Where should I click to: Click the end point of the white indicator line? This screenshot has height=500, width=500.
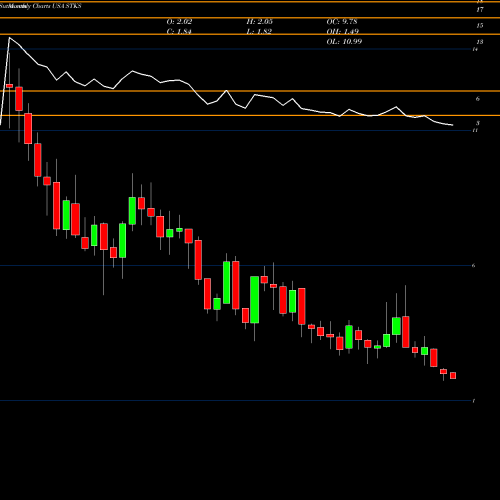[x=453, y=125]
